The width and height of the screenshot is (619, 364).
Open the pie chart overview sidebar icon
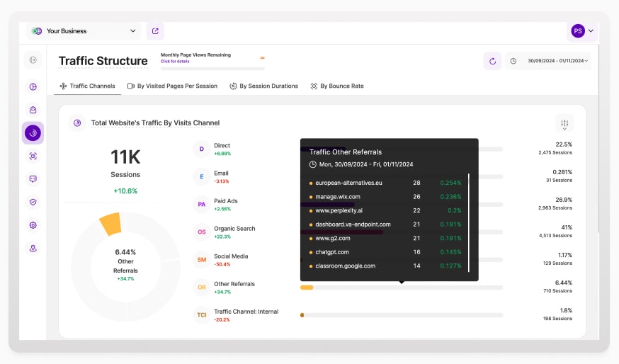click(33, 87)
